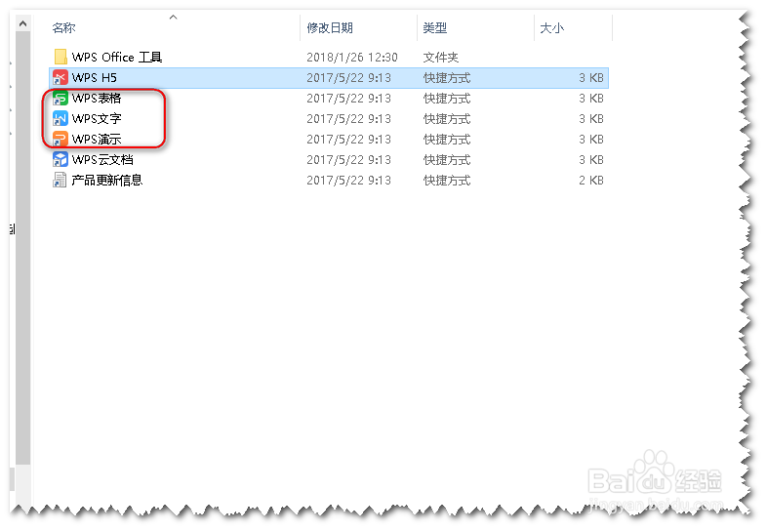This screenshot has width=767, height=532.
Task: Open the WPS Office 工具 folder icon
Action: click(x=61, y=57)
